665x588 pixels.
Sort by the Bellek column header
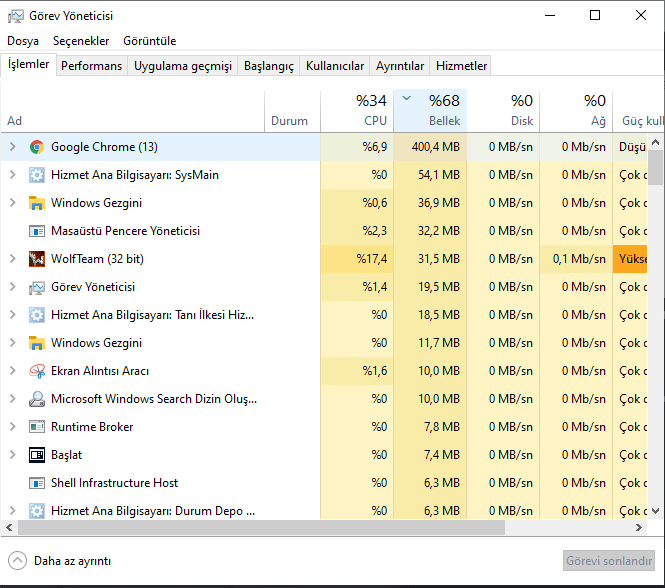click(x=430, y=111)
